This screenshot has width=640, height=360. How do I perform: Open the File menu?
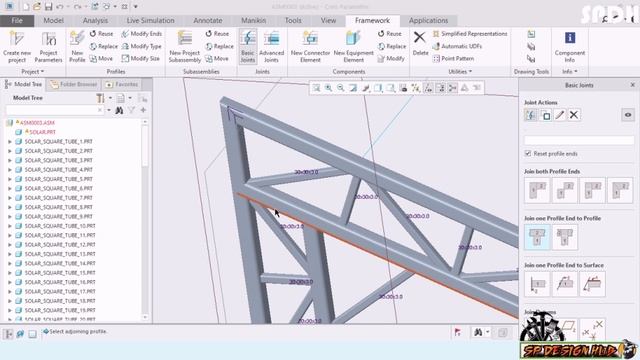pos(17,20)
